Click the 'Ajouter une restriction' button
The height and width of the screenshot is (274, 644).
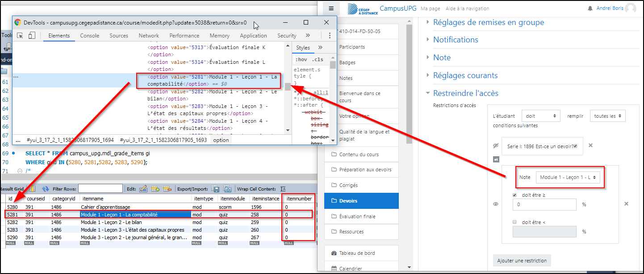522,261
